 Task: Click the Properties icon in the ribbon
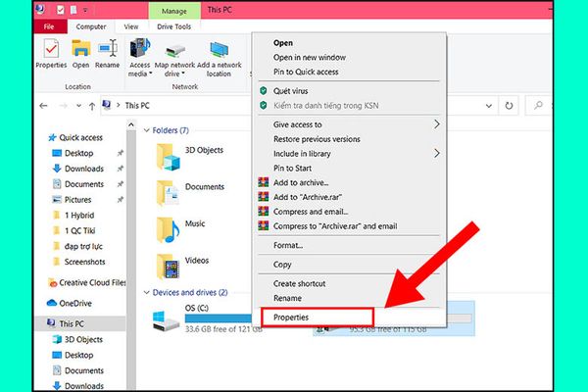(50, 49)
